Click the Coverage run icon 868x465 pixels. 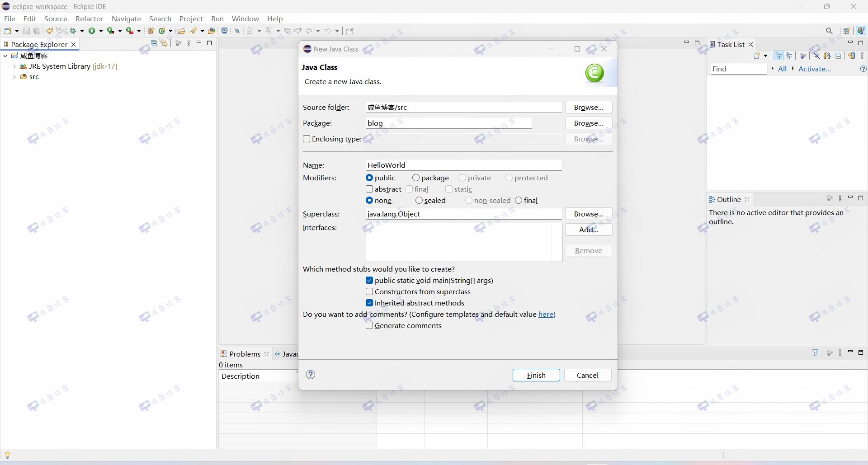110,31
